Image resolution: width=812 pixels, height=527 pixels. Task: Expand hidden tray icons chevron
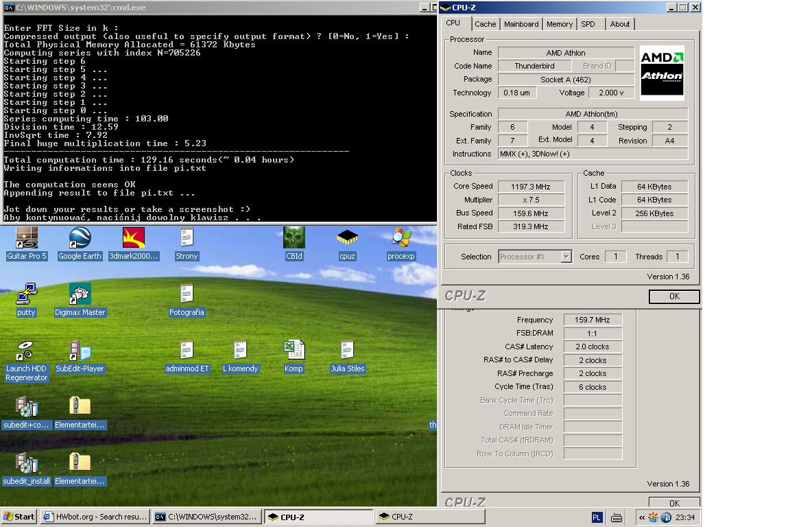coord(642,517)
